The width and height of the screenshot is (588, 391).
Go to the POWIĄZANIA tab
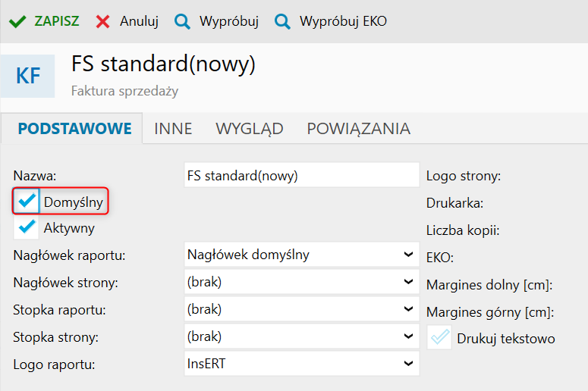[359, 130]
